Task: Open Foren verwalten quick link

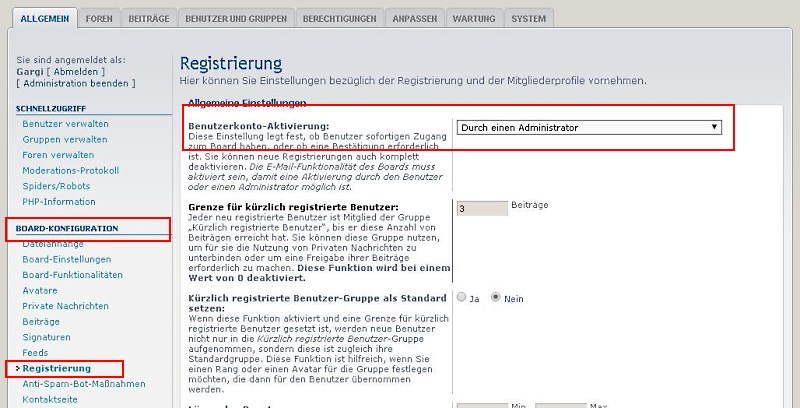Action: [x=58, y=155]
